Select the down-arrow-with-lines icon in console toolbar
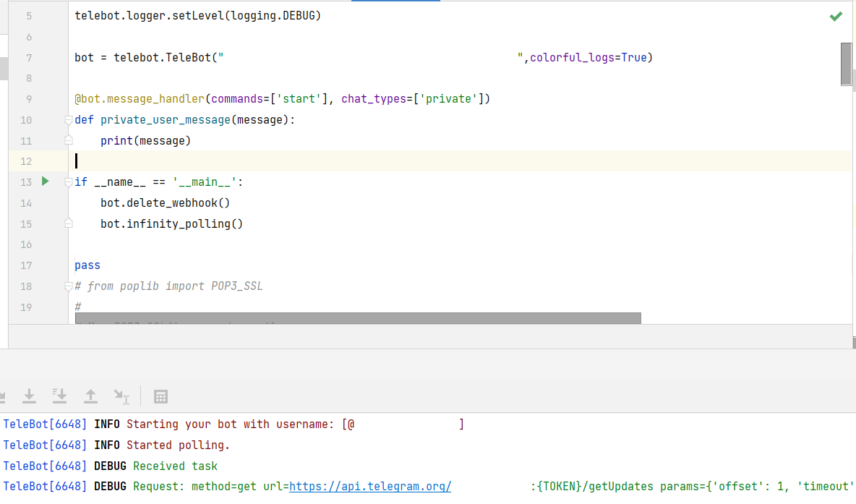 tap(59, 396)
